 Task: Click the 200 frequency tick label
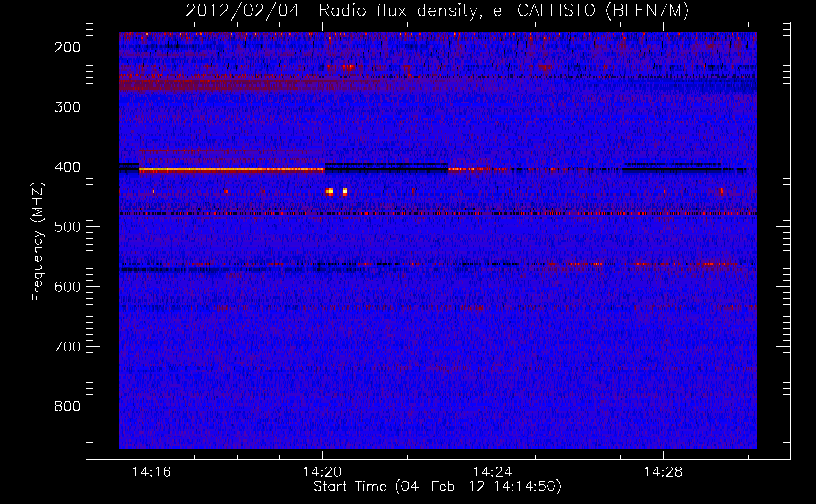67,47
